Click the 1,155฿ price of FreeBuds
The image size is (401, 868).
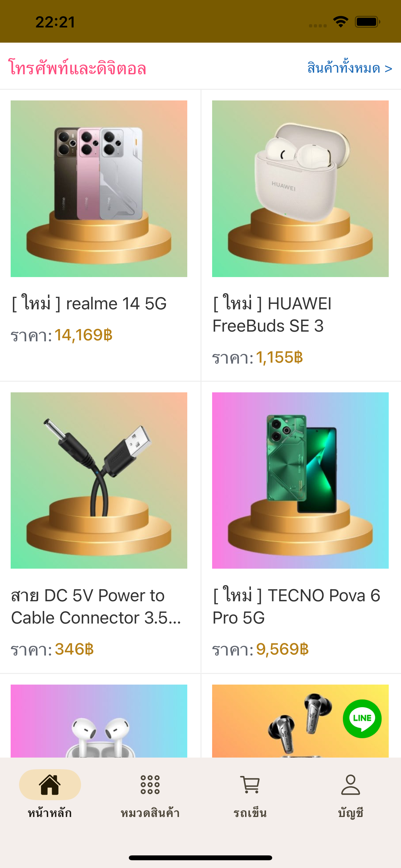(x=279, y=357)
